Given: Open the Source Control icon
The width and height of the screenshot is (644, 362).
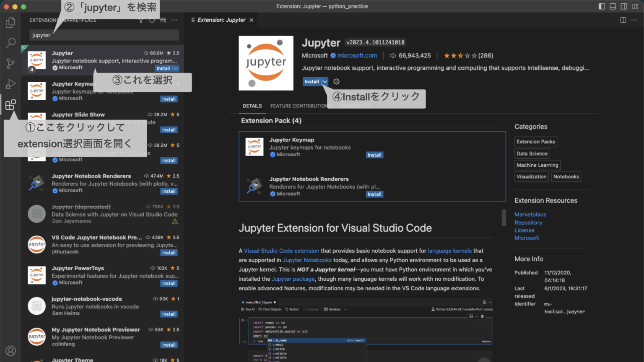Looking at the screenshot, I should pos(10,64).
